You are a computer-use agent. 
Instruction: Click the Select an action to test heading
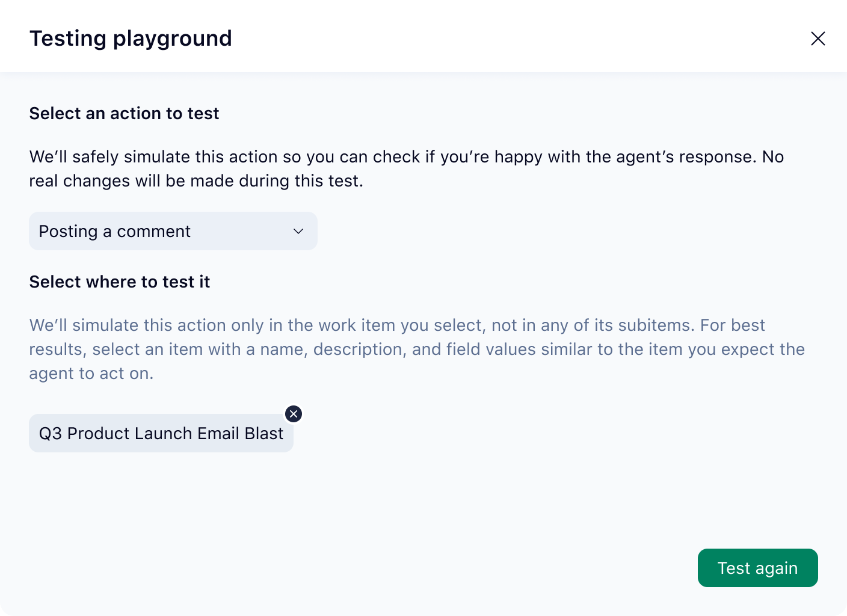124,113
